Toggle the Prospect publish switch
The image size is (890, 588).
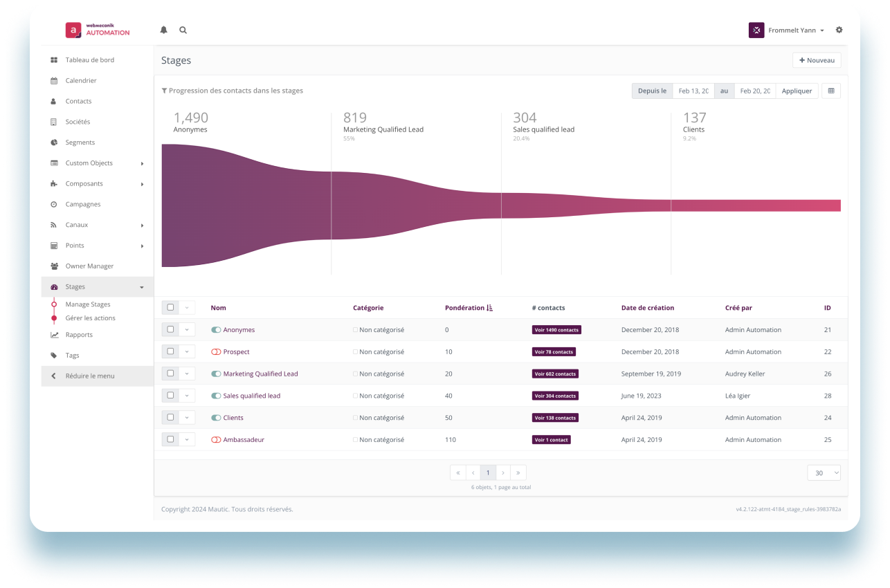216,352
